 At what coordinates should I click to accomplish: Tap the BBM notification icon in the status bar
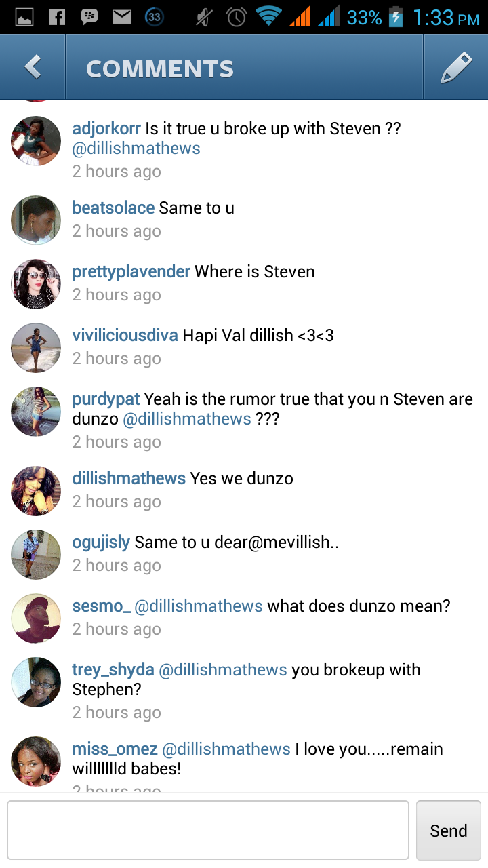click(x=89, y=17)
